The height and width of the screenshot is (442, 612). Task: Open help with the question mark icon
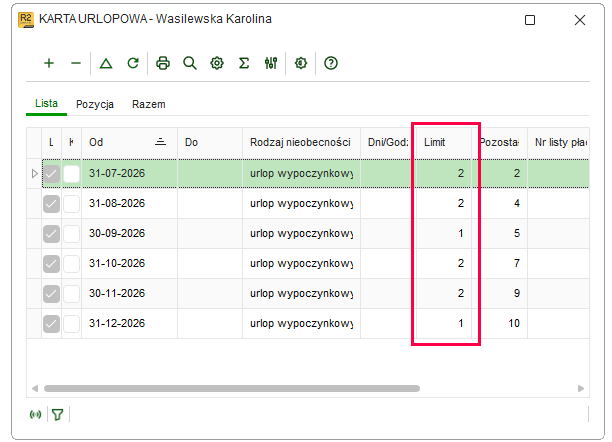tap(331, 63)
